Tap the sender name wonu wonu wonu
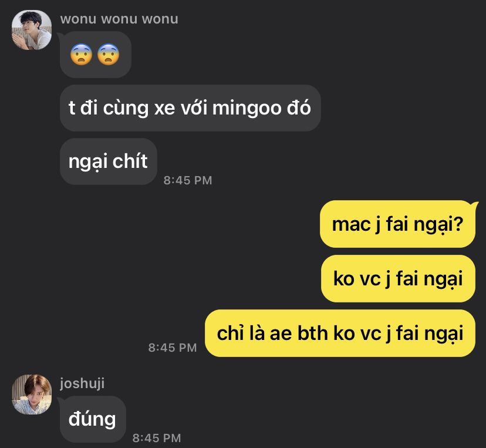 [119, 19]
